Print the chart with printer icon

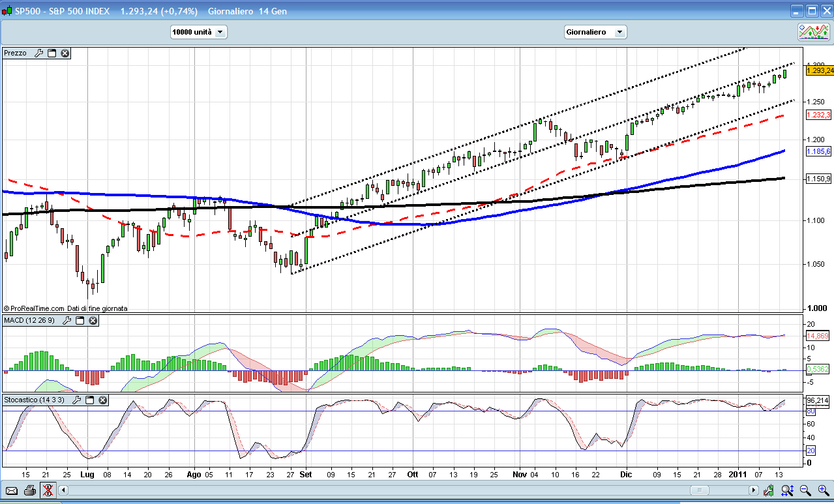click(x=29, y=490)
